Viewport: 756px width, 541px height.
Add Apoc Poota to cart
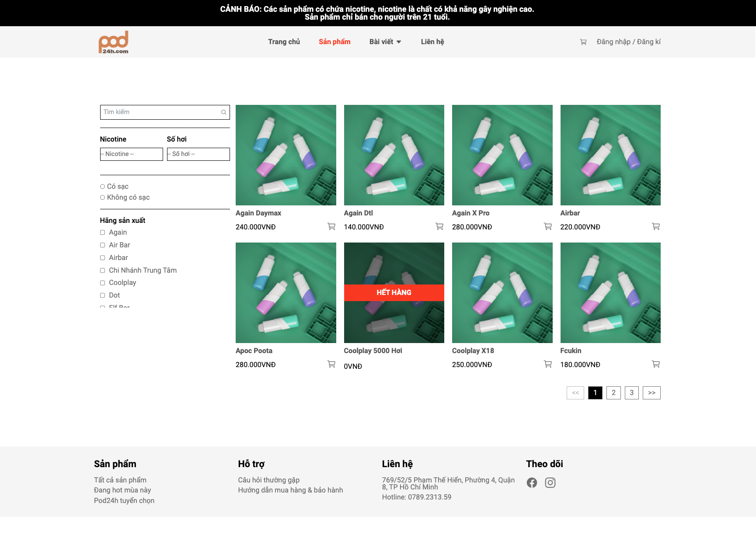pos(331,364)
